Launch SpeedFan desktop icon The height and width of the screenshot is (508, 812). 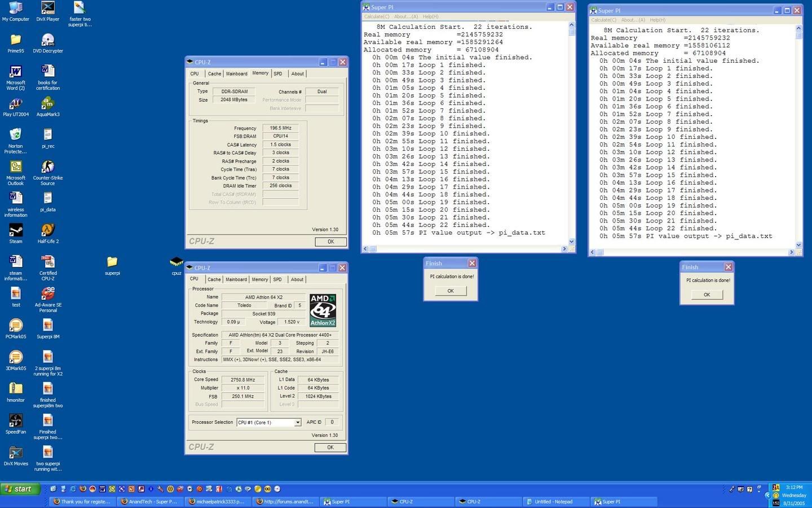16,424
